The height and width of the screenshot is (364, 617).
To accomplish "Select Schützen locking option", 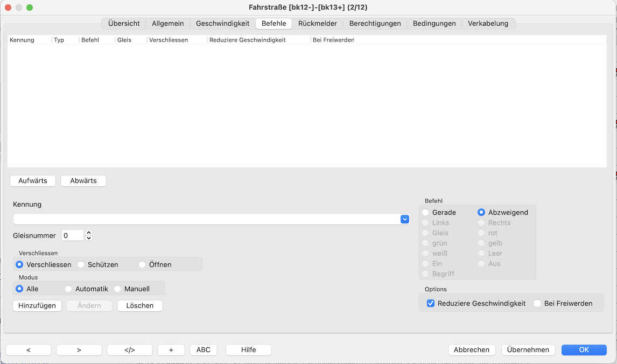I will pos(81,265).
